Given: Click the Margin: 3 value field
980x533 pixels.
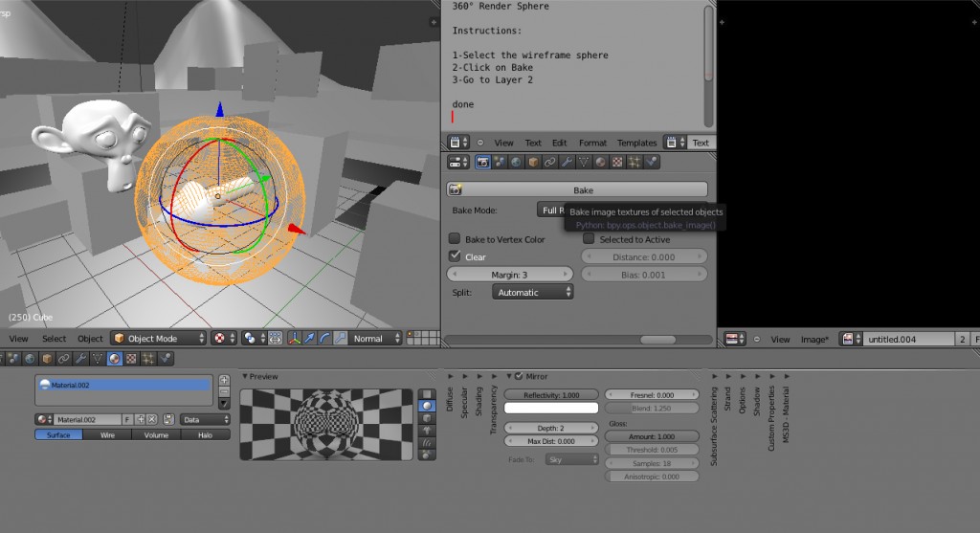Looking at the screenshot, I should click(x=509, y=275).
